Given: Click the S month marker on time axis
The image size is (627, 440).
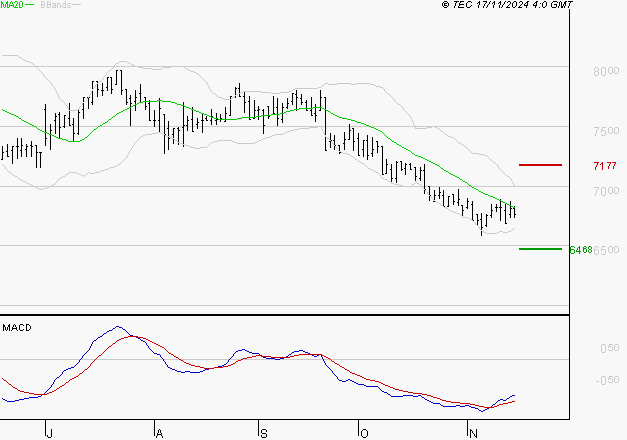Looking at the screenshot, I should pos(263,432).
